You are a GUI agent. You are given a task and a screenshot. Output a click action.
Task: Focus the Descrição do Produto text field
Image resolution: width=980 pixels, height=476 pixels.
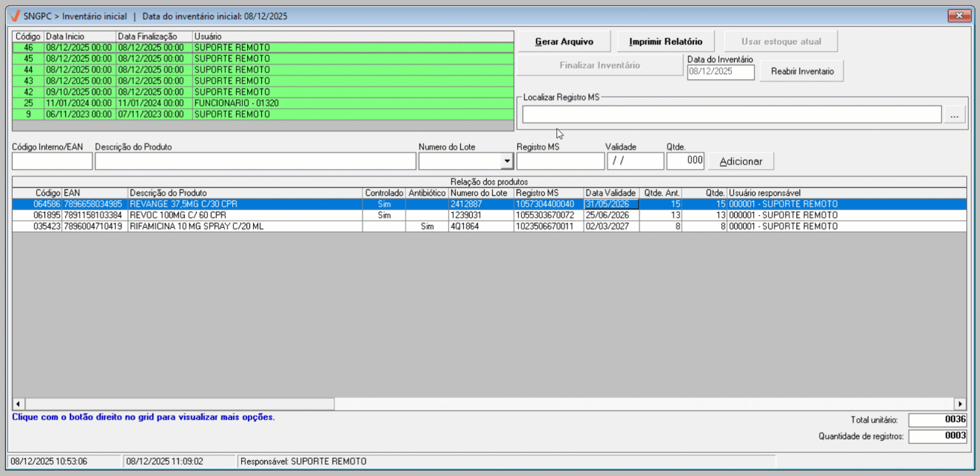point(255,161)
